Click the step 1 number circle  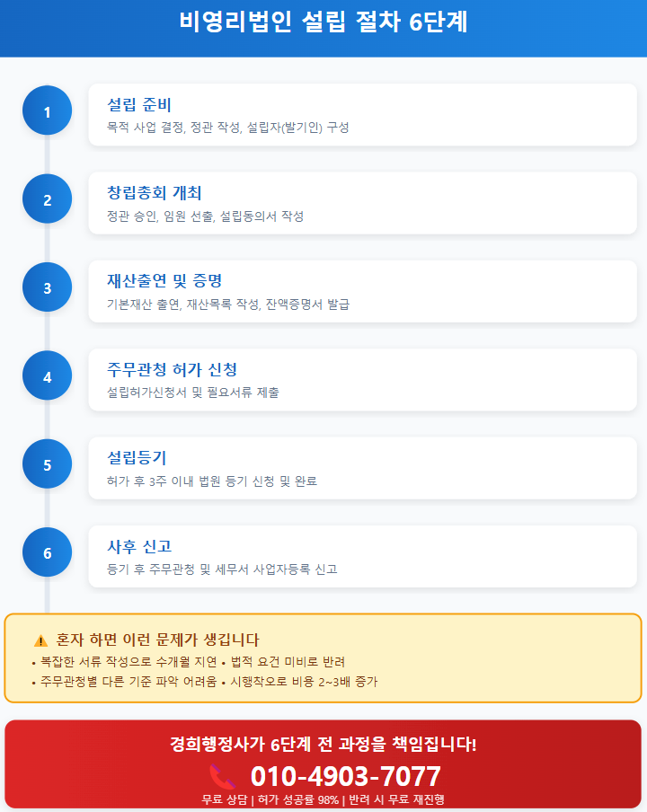click(47, 111)
